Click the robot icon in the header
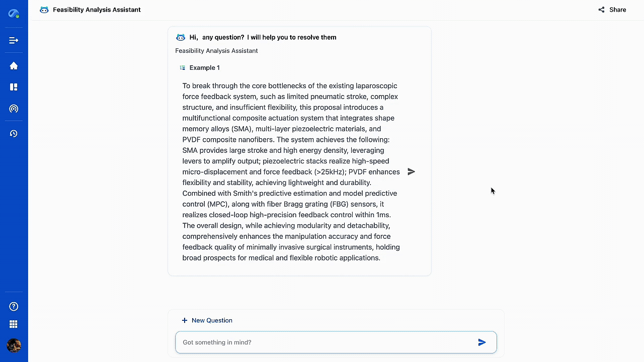This screenshot has width=644, height=362. click(44, 10)
